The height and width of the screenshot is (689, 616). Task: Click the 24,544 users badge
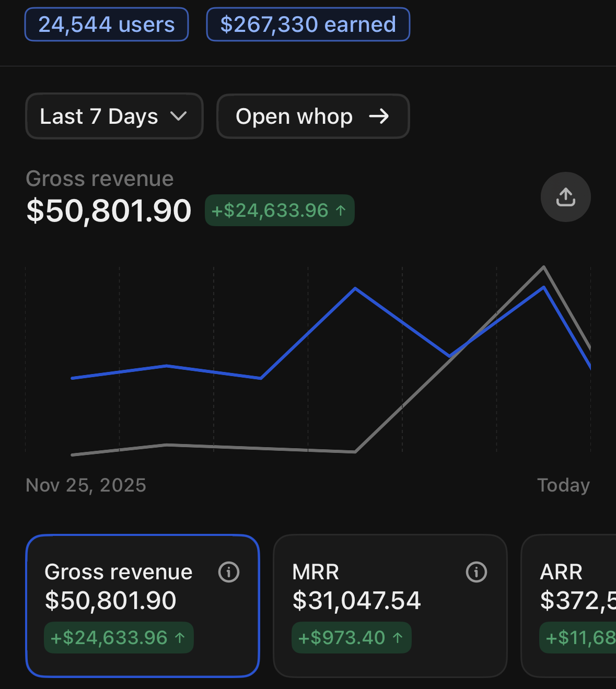[x=107, y=24]
